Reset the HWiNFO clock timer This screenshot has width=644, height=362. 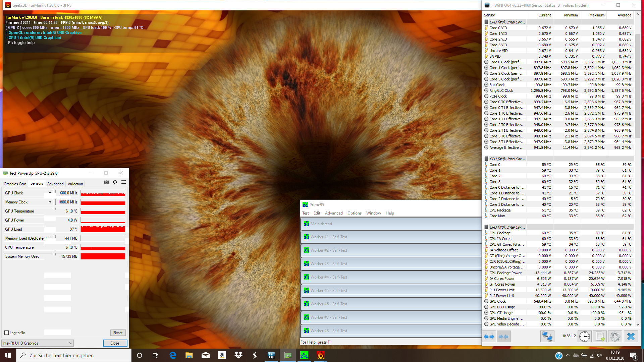pos(584,336)
